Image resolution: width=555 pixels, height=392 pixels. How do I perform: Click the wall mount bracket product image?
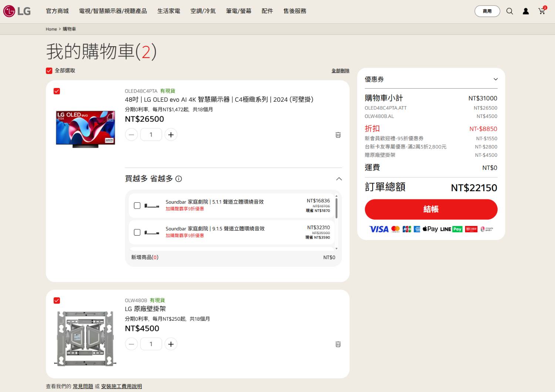(85, 338)
